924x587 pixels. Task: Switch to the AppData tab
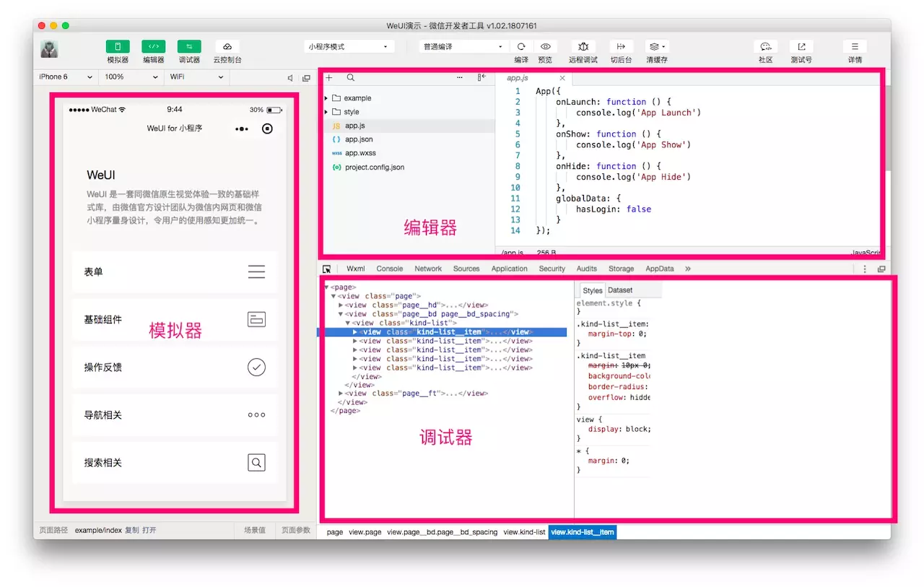(660, 269)
